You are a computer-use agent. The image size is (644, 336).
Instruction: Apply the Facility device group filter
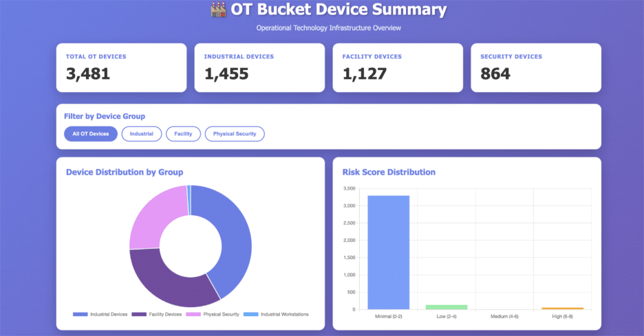coord(183,134)
